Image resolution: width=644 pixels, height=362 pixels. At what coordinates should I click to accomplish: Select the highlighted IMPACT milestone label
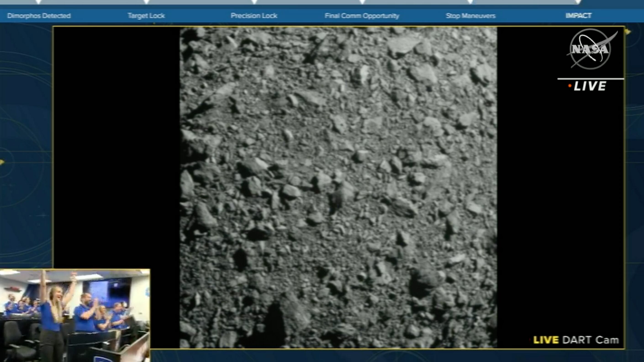point(578,16)
